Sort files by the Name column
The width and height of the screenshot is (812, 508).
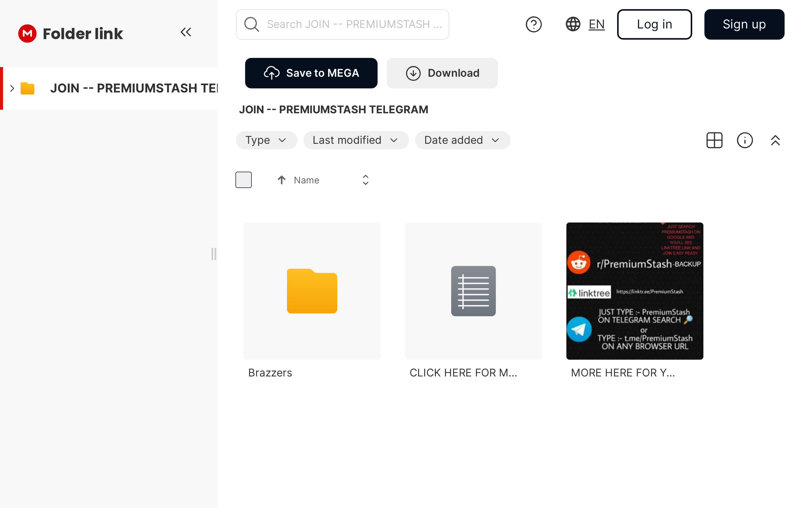pos(306,180)
